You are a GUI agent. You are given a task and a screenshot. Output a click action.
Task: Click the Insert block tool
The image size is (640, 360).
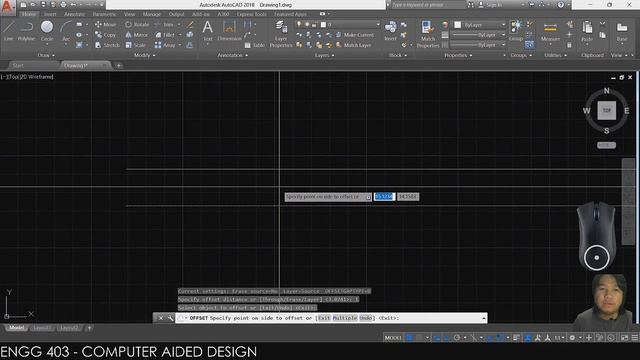(390, 31)
